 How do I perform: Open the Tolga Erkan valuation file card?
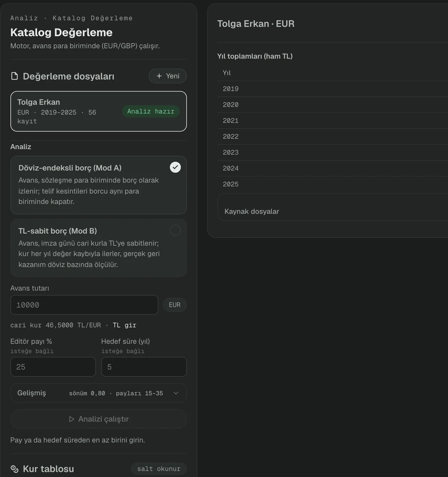pyautogui.click(x=99, y=111)
